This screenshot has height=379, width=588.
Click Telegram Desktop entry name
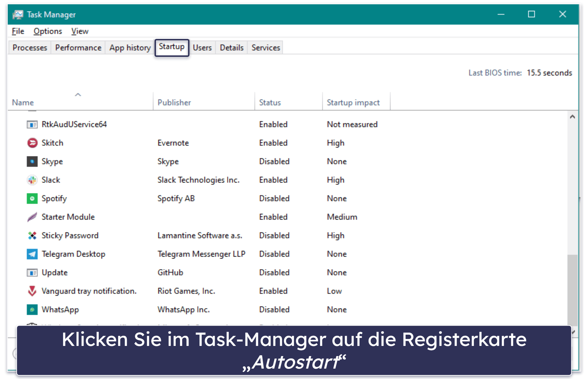(x=73, y=254)
